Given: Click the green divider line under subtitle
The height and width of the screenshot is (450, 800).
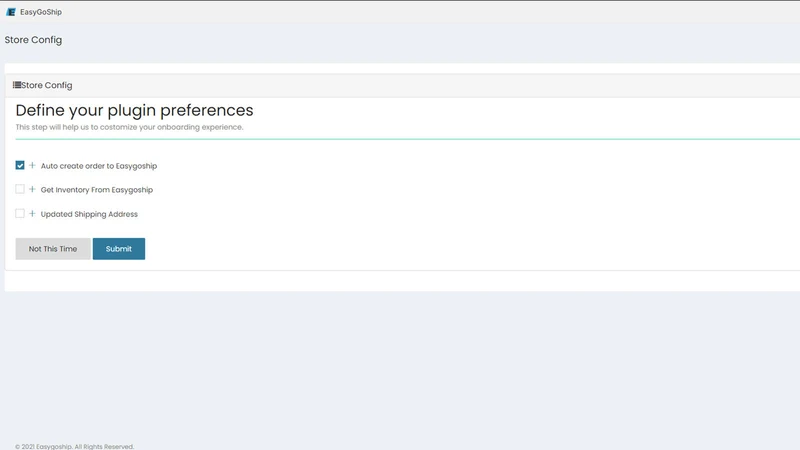Looking at the screenshot, I should (x=408, y=139).
